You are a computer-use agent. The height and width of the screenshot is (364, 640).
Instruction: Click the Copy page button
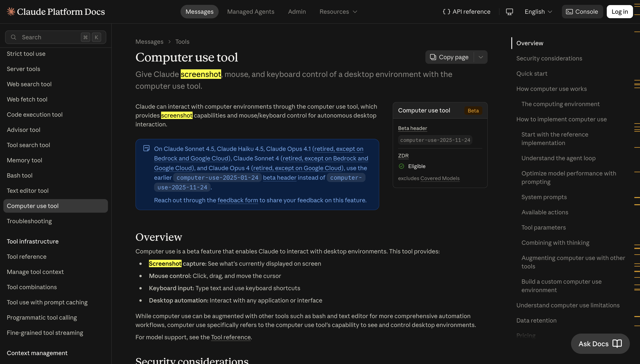click(449, 57)
